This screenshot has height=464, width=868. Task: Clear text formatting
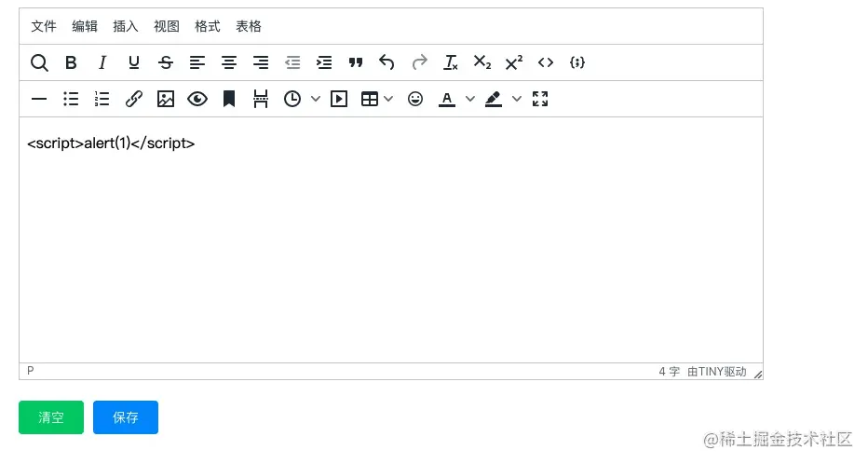click(451, 62)
